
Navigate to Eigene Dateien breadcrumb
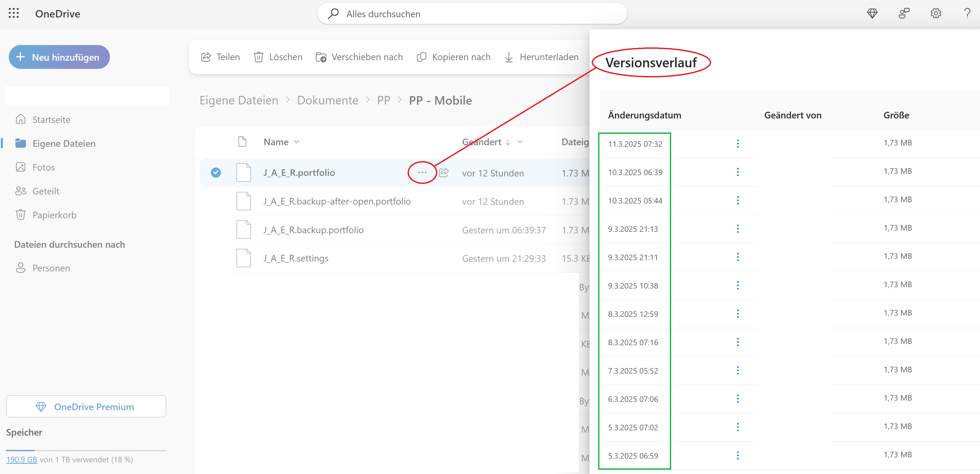coord(239,100)
